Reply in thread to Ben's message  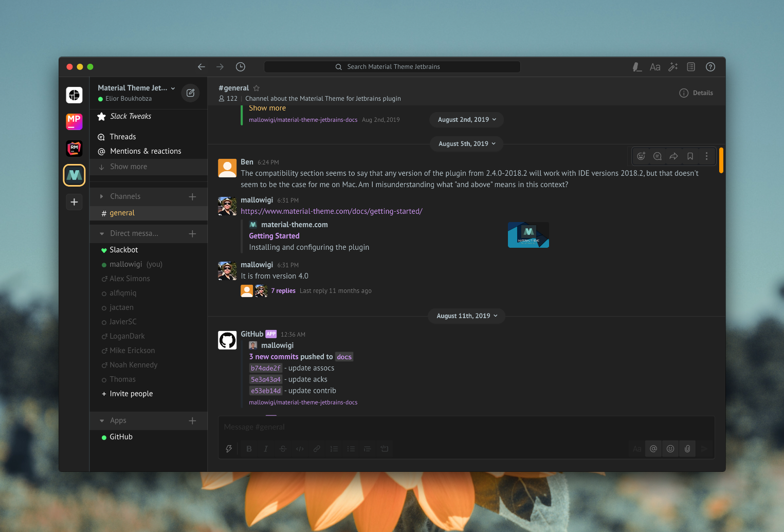tap(658, 156)
